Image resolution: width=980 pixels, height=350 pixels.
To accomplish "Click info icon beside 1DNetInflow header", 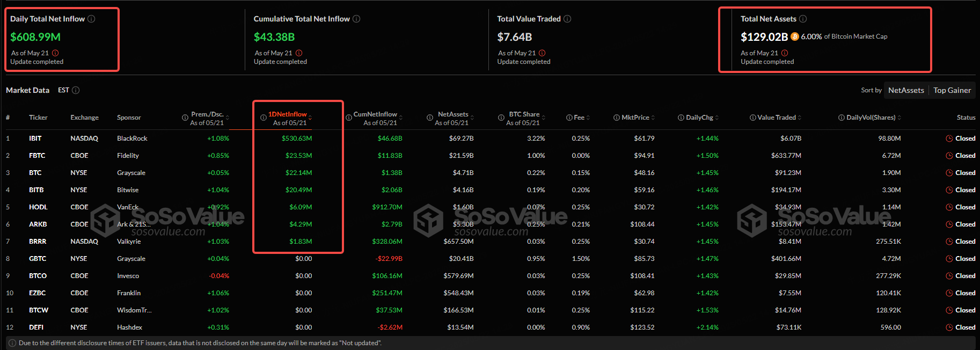I will 264,118.
